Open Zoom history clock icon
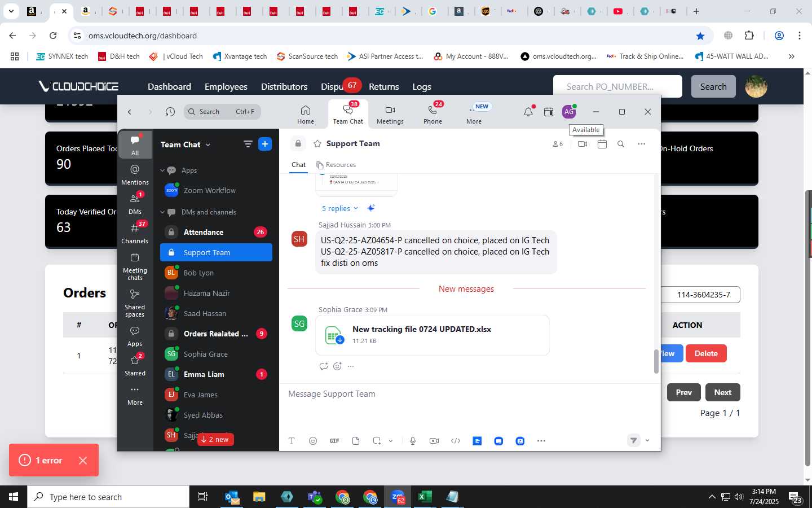 (x=170, y=112)
